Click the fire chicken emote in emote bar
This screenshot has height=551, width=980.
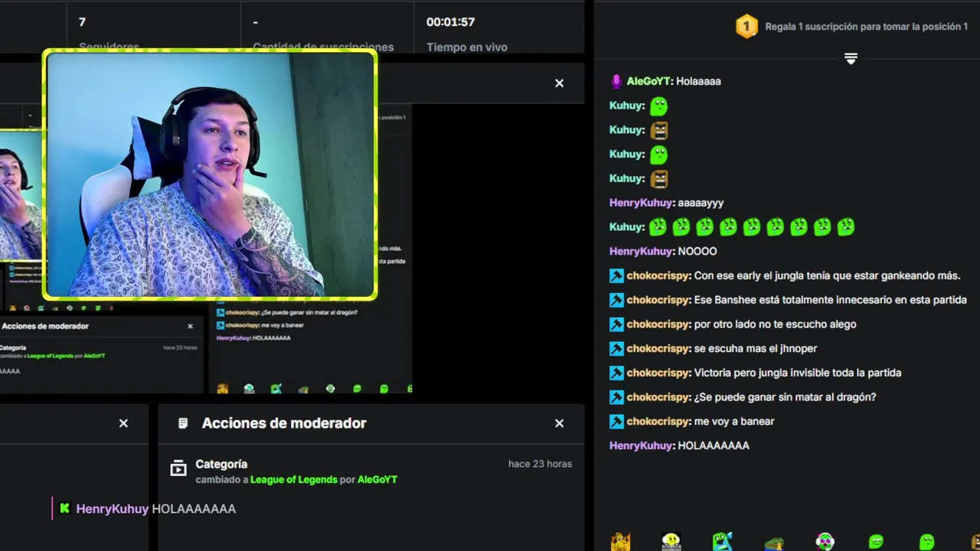click(621, 542)
